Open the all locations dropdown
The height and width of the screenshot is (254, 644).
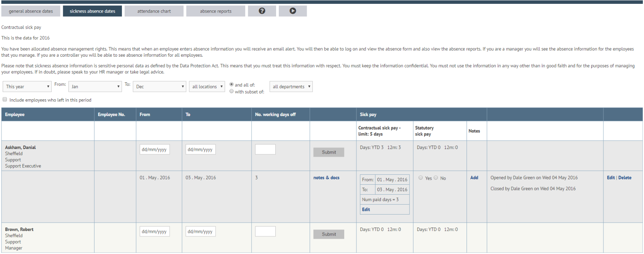click(x=207, y=87)
